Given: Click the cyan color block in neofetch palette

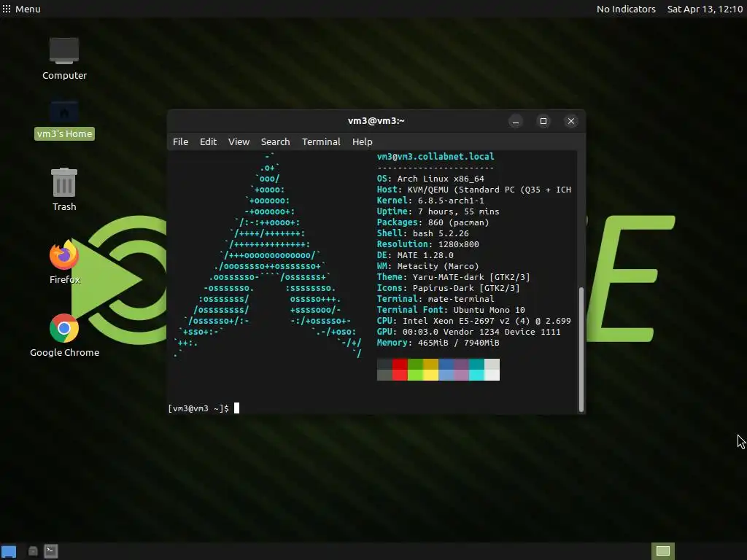Looking at the screenshot, I should coord(476,370).
